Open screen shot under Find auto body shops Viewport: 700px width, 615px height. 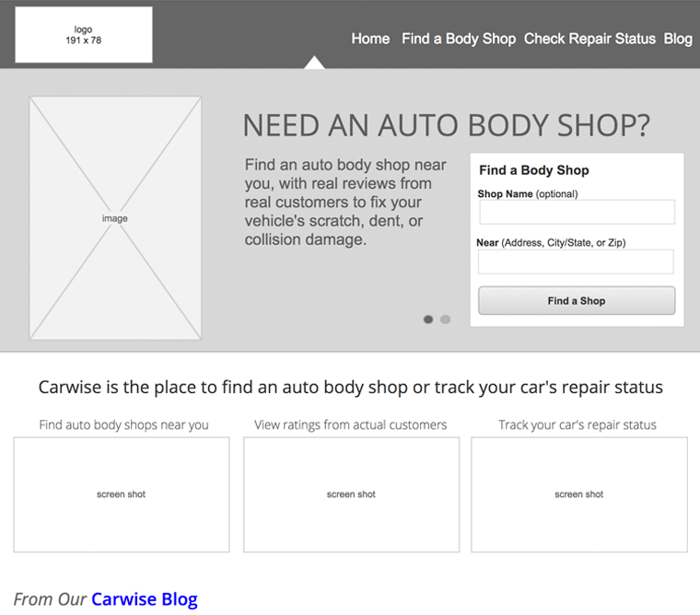pos(122,494)
